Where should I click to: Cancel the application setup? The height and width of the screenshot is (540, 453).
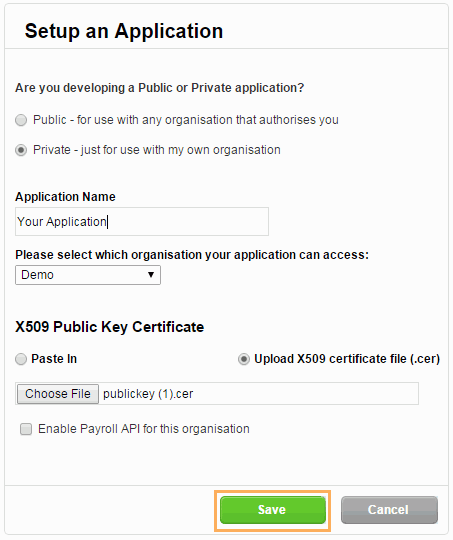389,510
